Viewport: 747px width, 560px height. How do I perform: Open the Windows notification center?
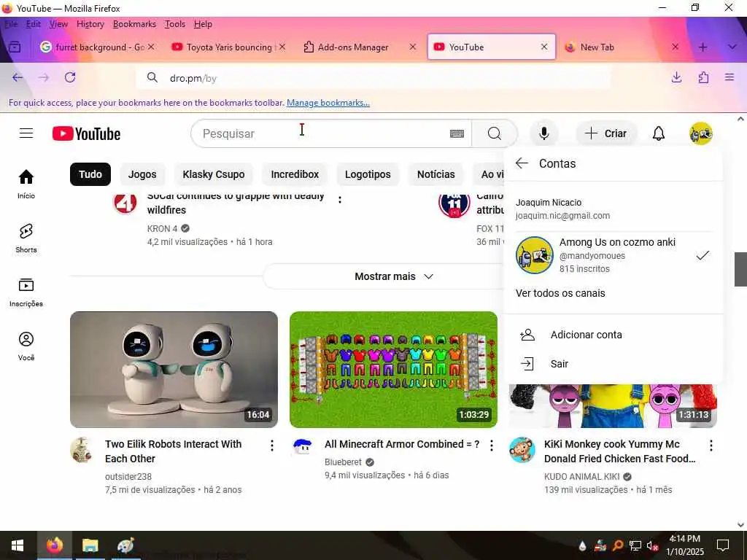(723, 545)
